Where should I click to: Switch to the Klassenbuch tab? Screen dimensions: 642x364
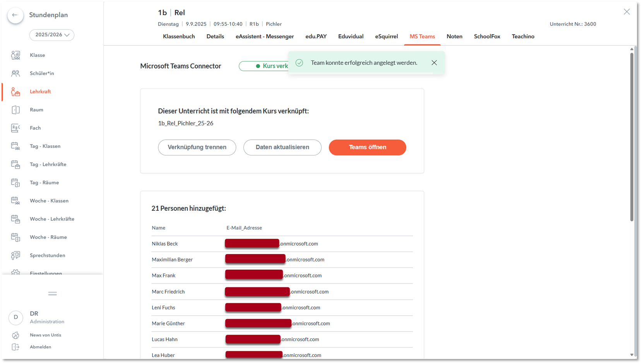point(179,36)
